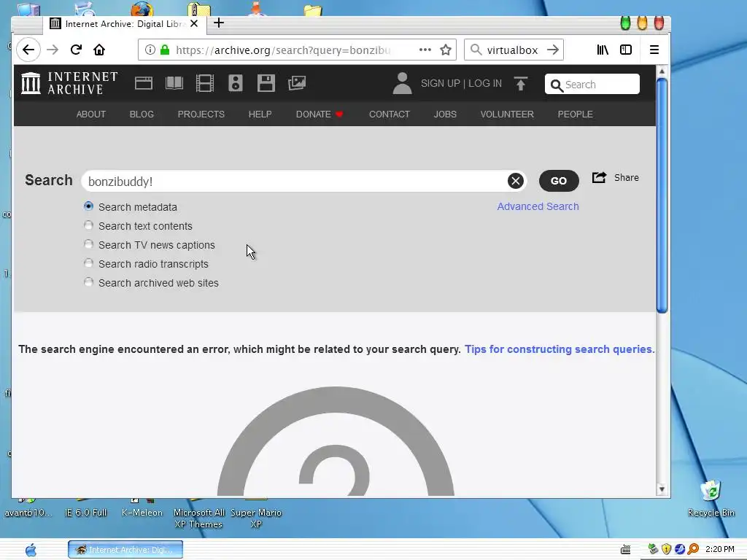Toggle the browser sidebar icon
Viewport: 747px width, 560px height.
[625, 50]
